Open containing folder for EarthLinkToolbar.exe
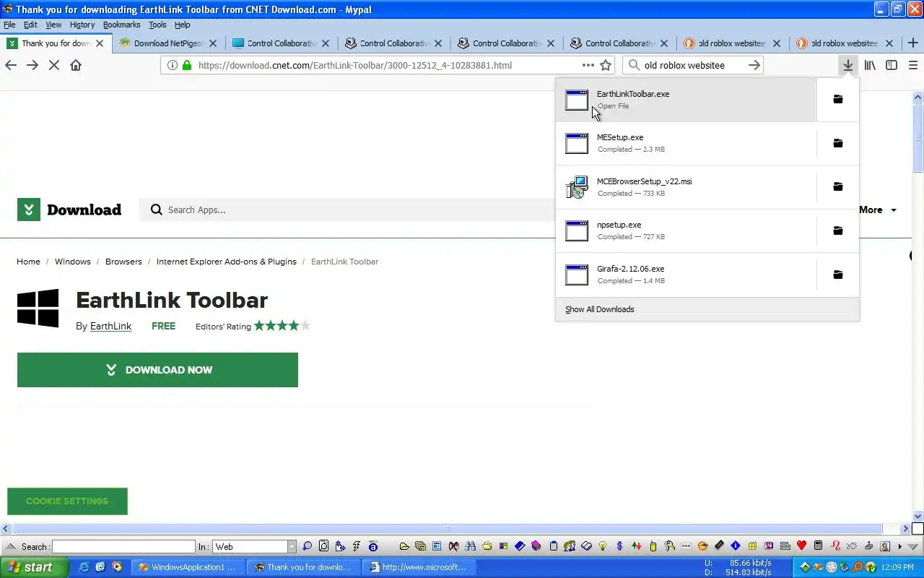The height and width of the screenshot is (578, 924). (837, 99)
